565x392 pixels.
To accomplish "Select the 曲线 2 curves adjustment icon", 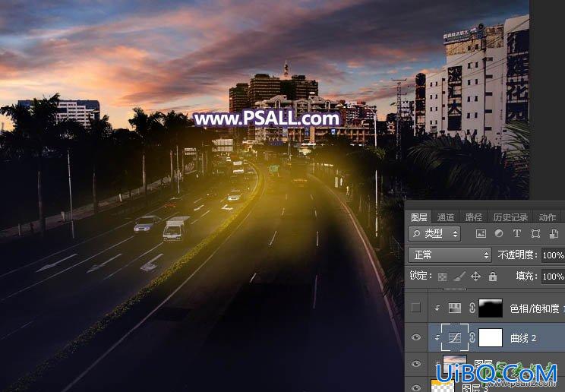I will (455, 337).
